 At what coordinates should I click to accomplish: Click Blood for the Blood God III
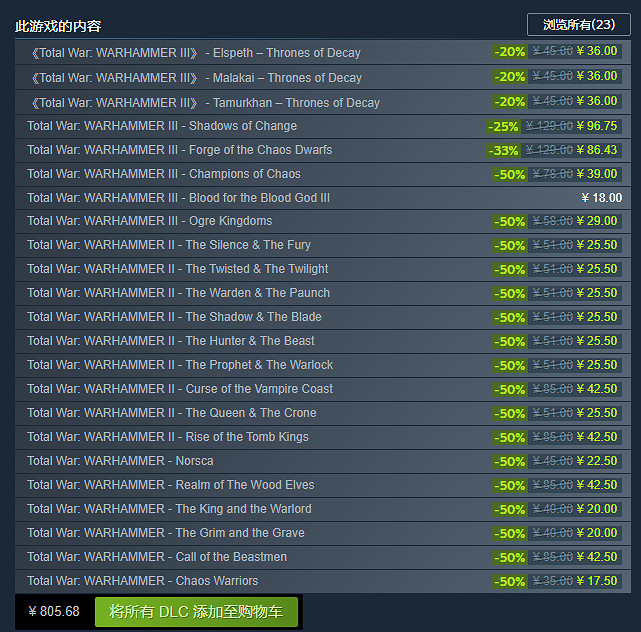tap(178, 198)
